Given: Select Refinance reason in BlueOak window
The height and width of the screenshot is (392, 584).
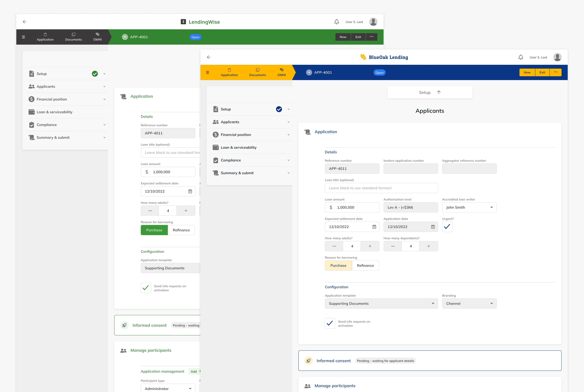Looking at the screenshot, I should point(365,265).
